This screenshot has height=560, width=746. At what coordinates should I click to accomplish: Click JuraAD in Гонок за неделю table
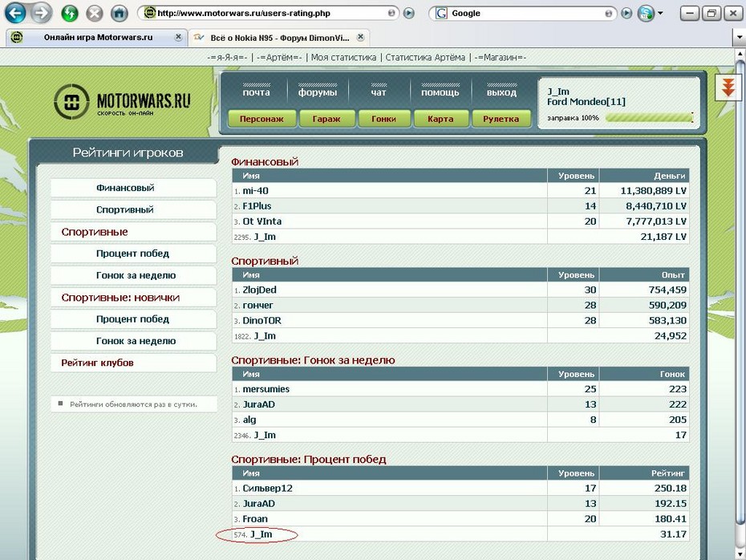coord(259,404)
